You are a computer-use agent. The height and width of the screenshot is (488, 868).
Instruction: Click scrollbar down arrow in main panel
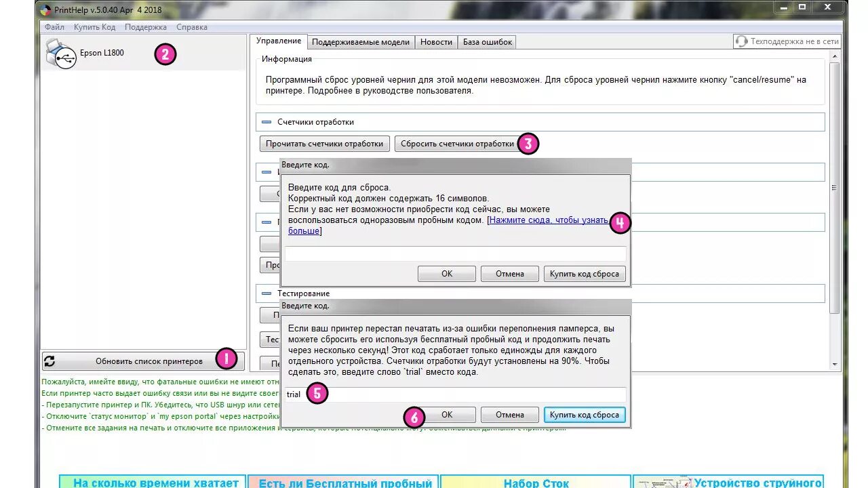[835, 364]
